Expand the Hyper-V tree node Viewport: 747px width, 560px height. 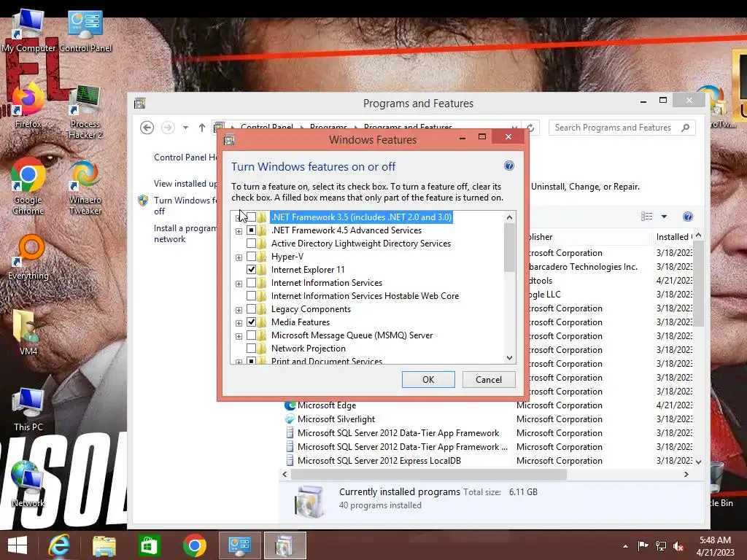[x=239, y=257]
